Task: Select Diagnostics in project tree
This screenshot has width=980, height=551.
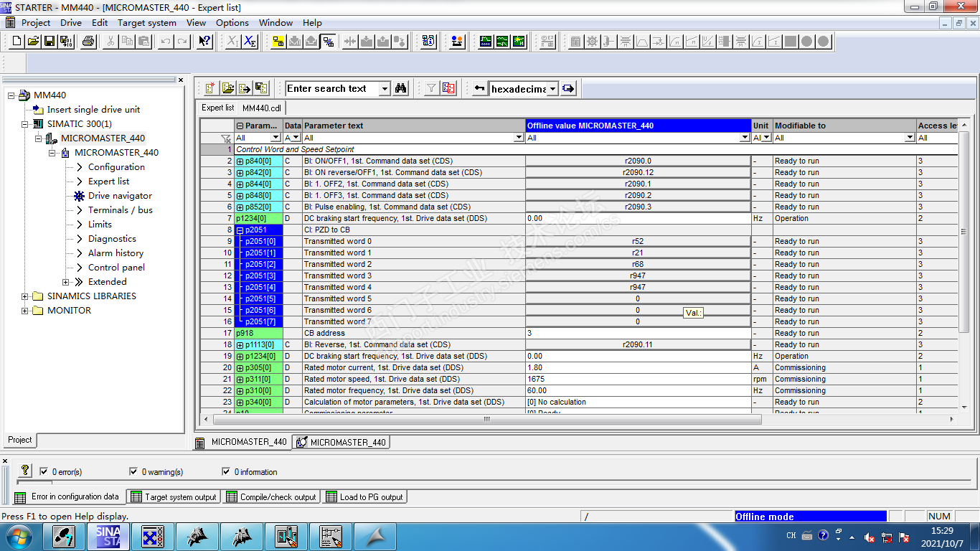Action: (112, 239)
